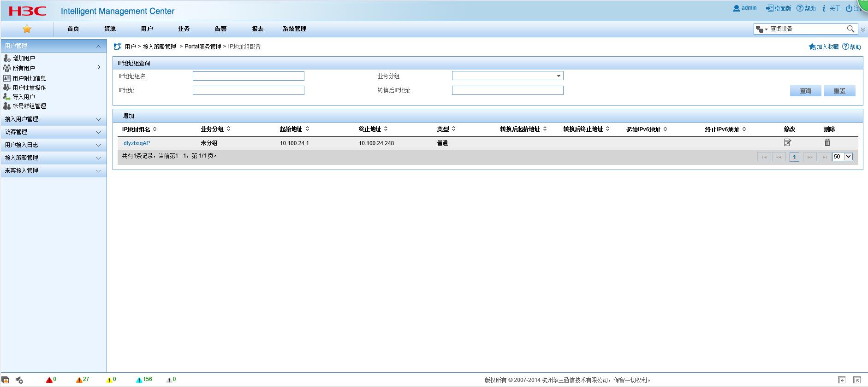
Task: Focus the 查询设备 search field
Action: pos(807,29)
